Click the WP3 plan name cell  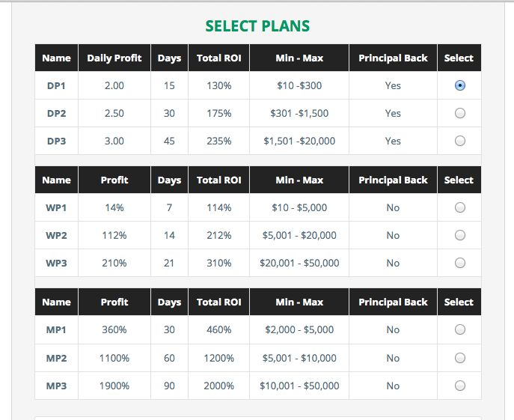pos(56,263)
